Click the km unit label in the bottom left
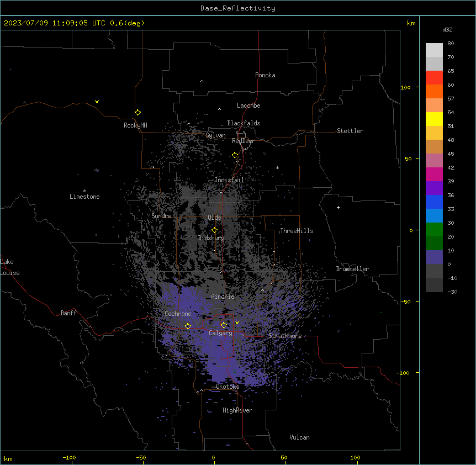This screenshot has height=465, width=476. 8,458
